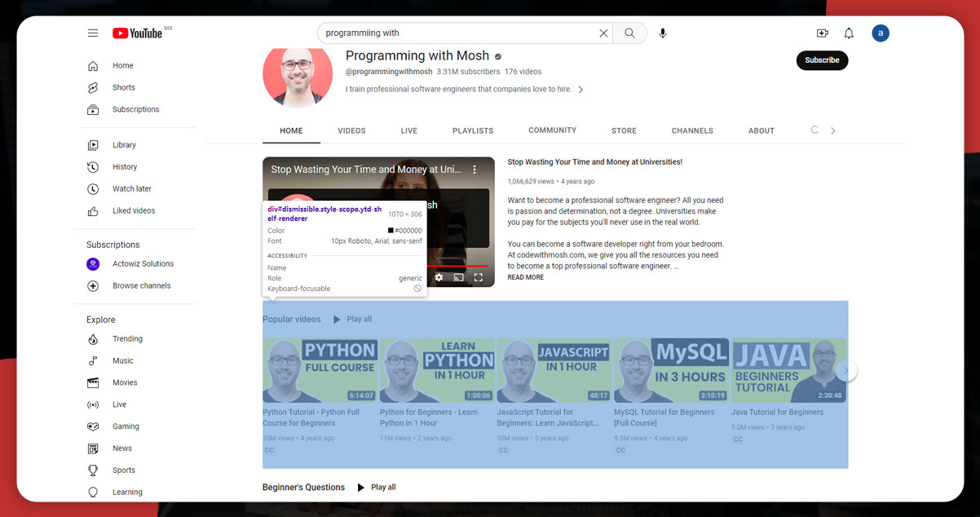Switch to the ABOUT tab
The height and width of the screenshot is (517, 980).
761,130
